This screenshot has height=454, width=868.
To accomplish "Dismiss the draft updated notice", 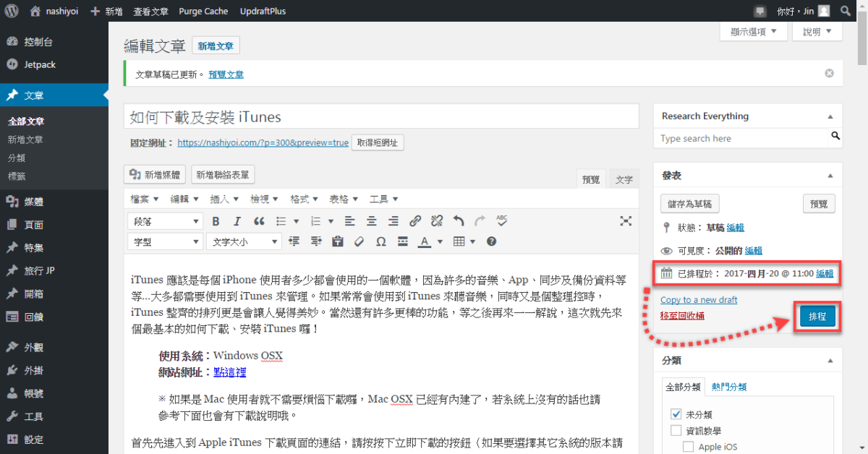I will [x=830, y=73].
